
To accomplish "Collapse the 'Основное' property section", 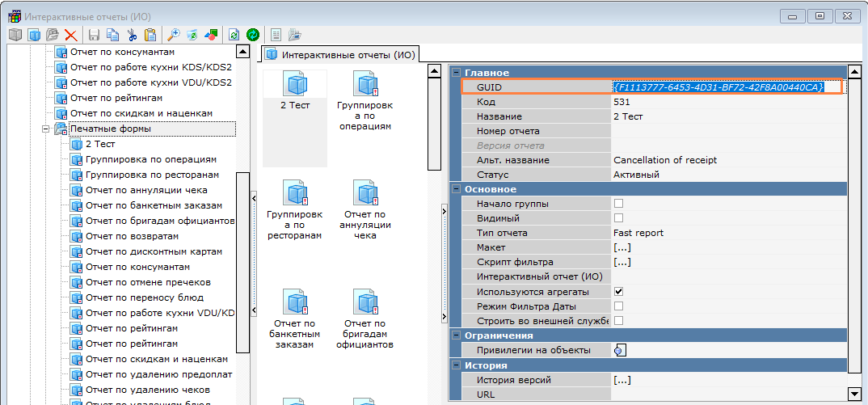I will (x=456, y=189).
